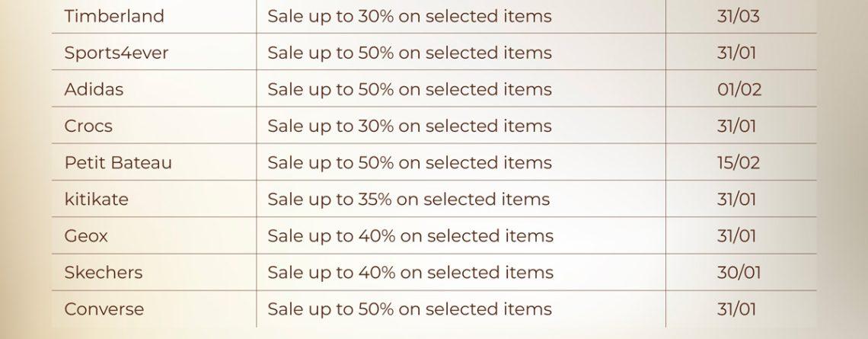Select Geox sale up to 40% text
Viewport: 868px width, 339px height.
[x=410, y=235]
